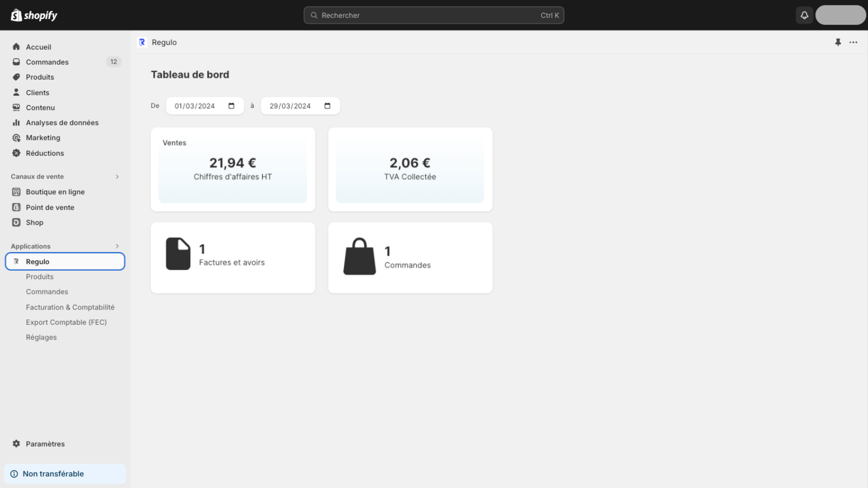Click the Contenu icon
868x488 pixels.
[16, 107]
